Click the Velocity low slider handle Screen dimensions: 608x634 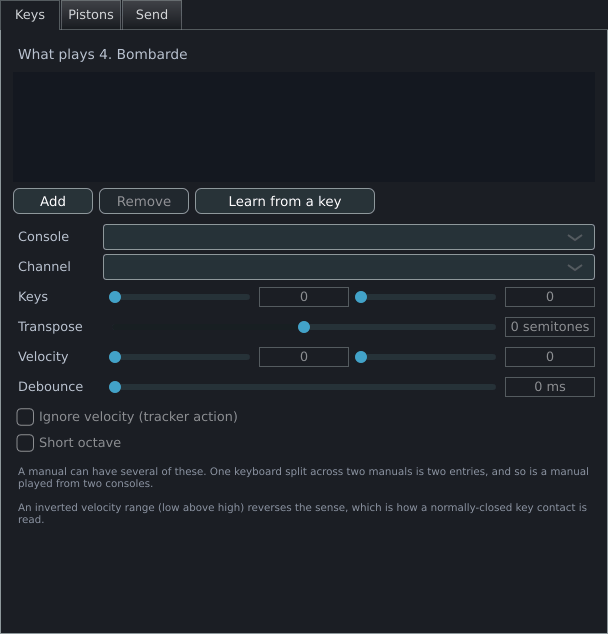(115, 357)
